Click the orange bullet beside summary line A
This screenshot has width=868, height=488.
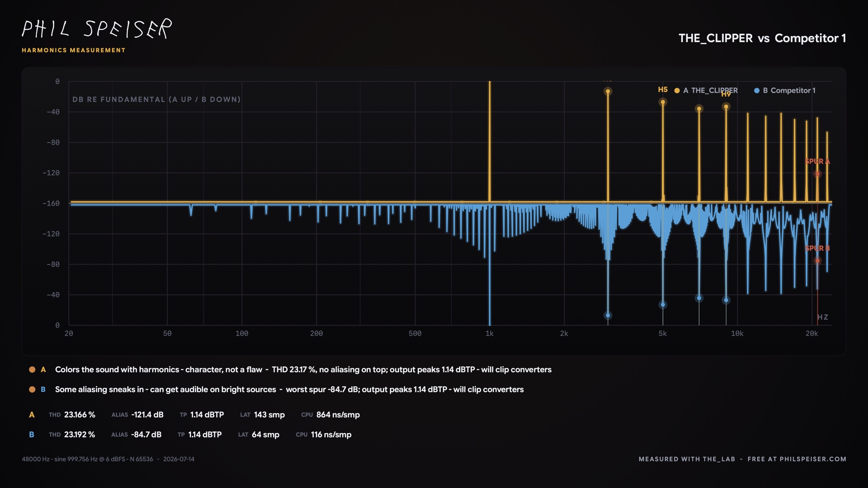point(32,370)
